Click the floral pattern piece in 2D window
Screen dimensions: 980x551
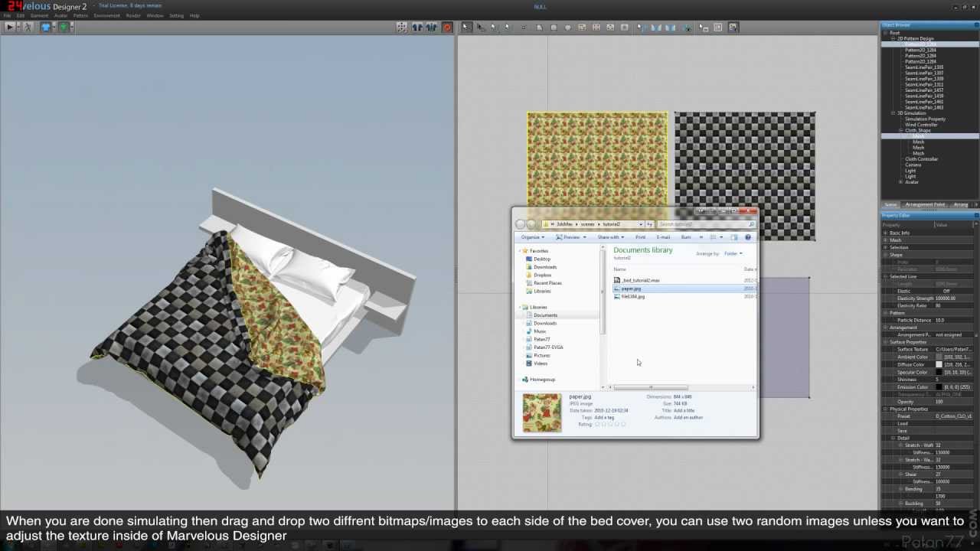point(596,158)
